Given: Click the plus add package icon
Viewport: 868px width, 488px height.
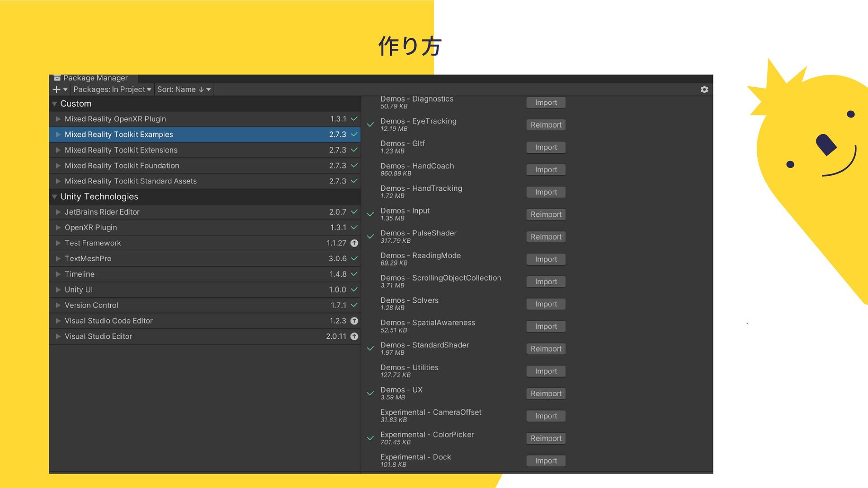Looking at the screenshot, I should coord(57,89).
